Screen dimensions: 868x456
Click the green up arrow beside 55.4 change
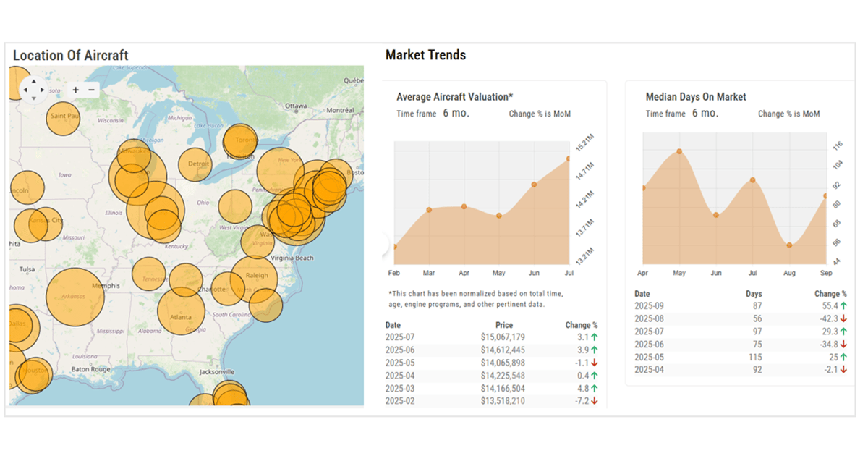click(843, 305)
